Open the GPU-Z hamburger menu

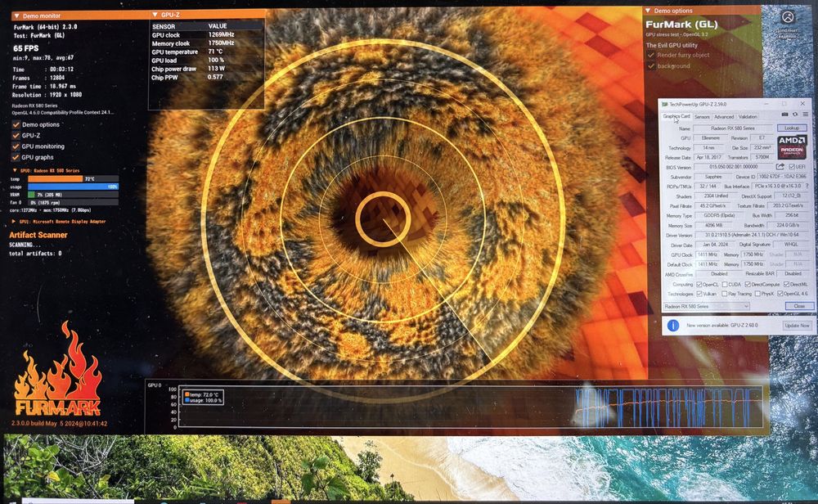(806, 115)
